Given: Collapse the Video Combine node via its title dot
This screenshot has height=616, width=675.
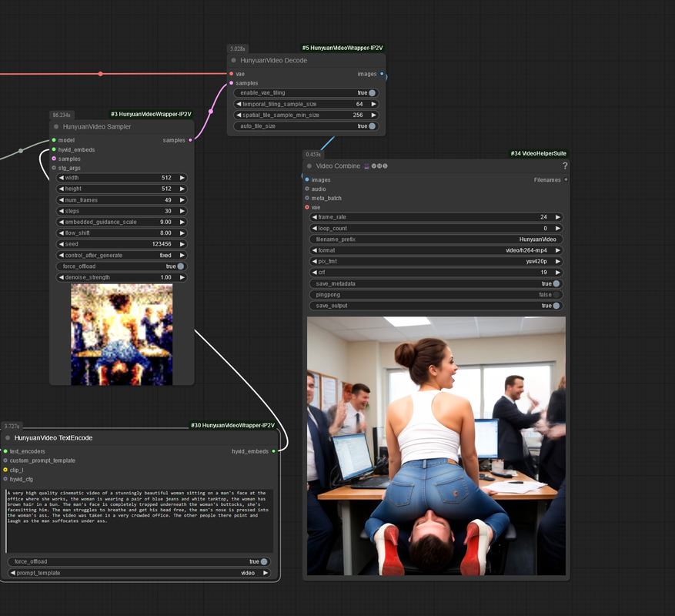Looking at the screenshot, I should point(309,166).
